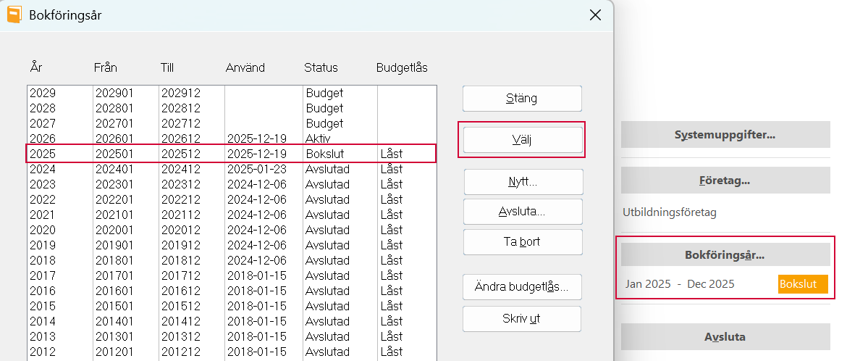This screenshot has width=868, height=361.
Task: Select the 2025 Bokslut year row
Action: pos(231,154)
